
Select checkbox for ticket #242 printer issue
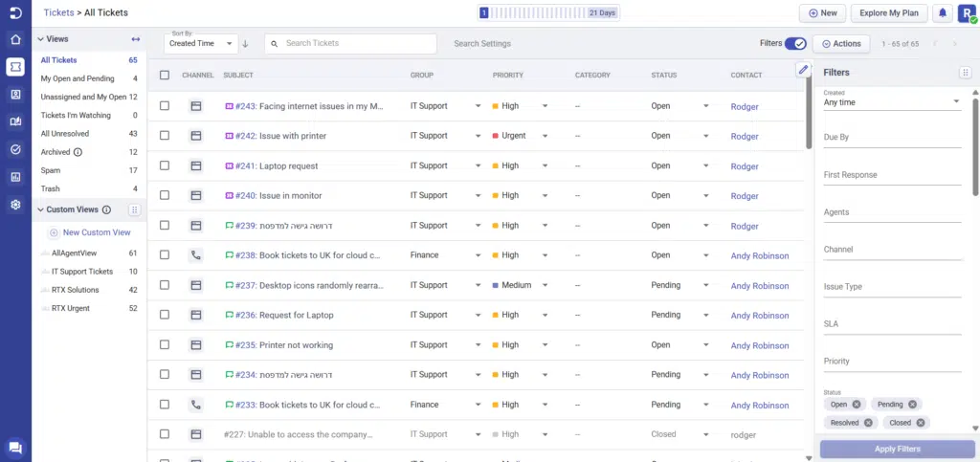(x=165, y=136)
